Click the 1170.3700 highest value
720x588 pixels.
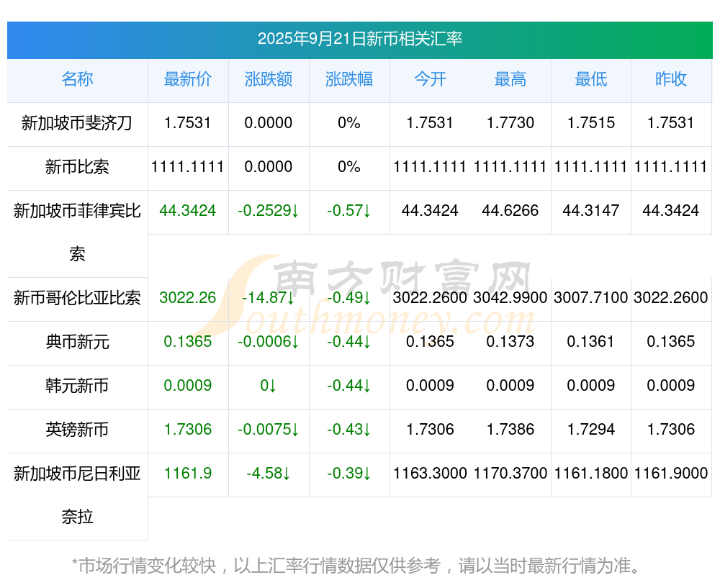(x=510, y=474)
